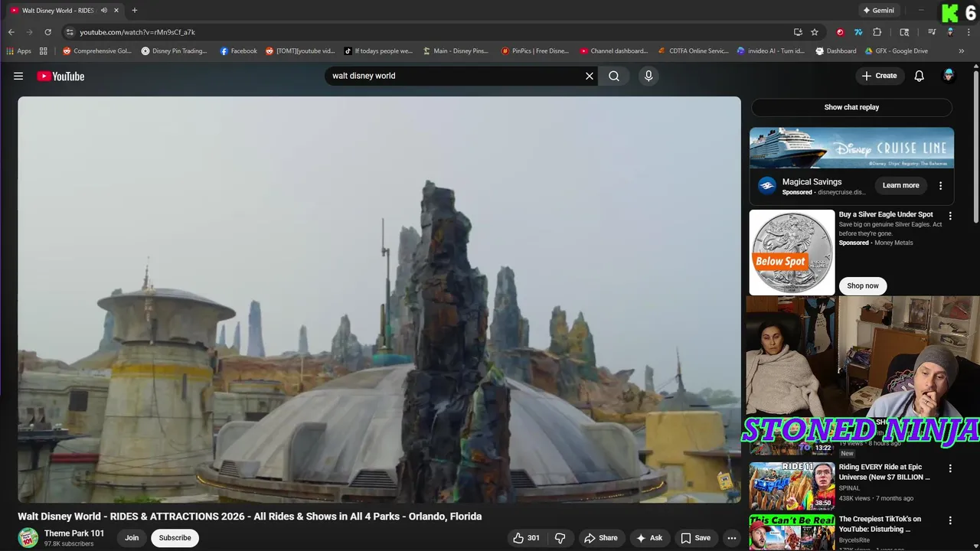
Task: Click the install app icon in address bar
Action: coord(798,32)
